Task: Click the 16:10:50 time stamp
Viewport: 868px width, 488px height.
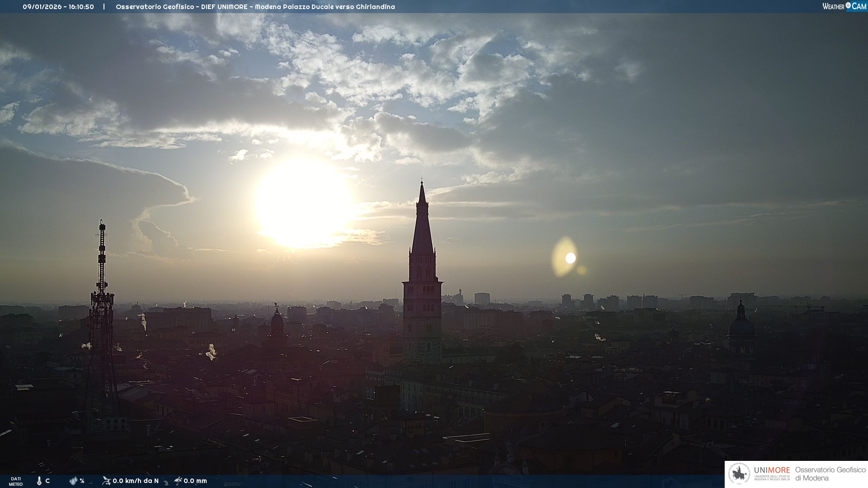Action: [81, 7]
